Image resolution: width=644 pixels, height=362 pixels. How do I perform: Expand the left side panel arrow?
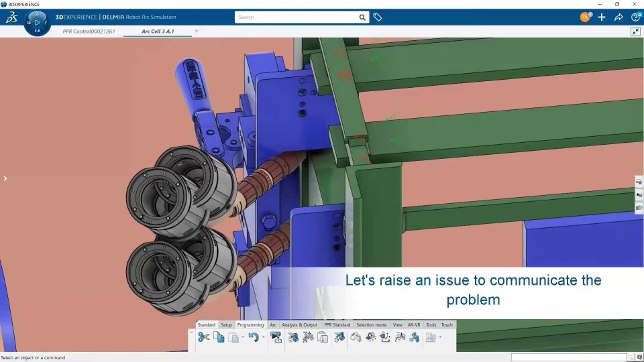(x=5, y=178)
